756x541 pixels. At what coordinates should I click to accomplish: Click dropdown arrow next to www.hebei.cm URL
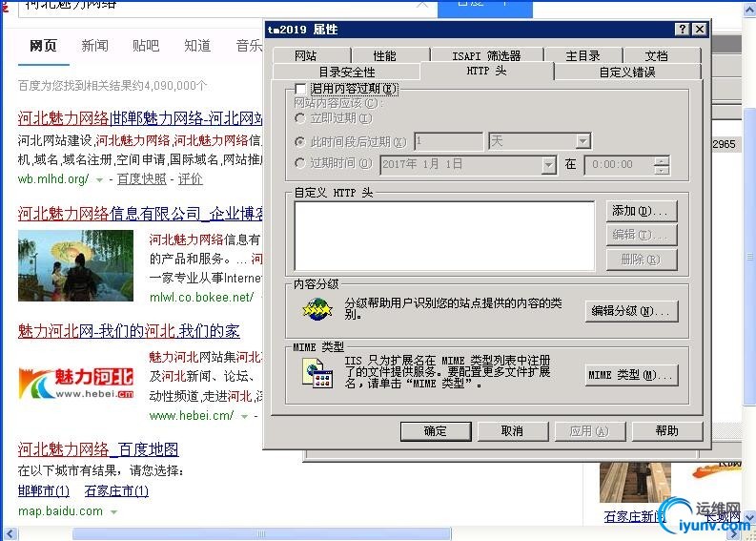244,416
